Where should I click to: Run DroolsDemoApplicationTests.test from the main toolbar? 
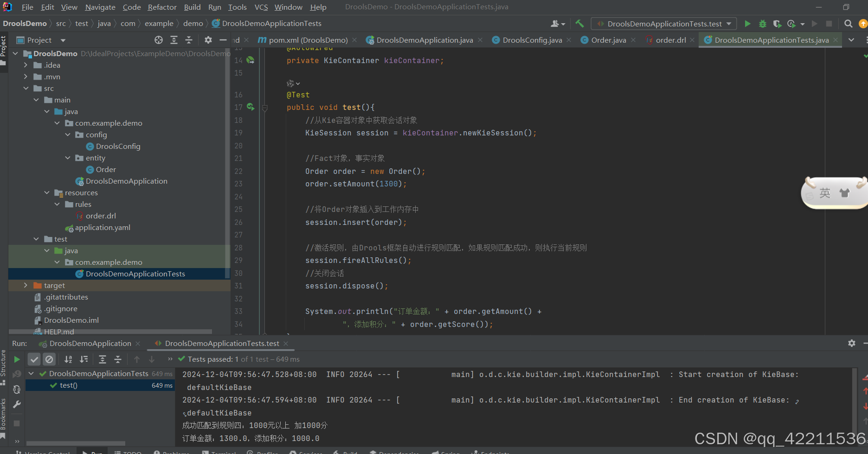[747, 24]
